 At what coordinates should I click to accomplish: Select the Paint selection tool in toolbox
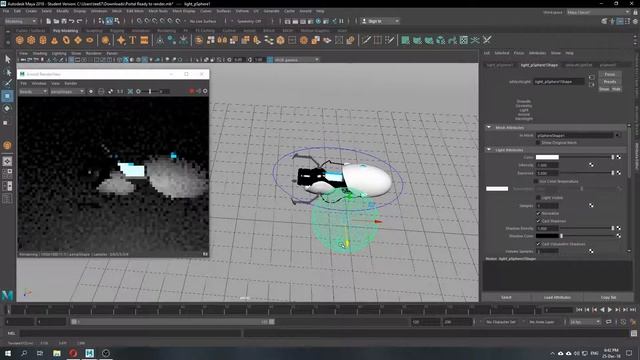click(7, 83)
